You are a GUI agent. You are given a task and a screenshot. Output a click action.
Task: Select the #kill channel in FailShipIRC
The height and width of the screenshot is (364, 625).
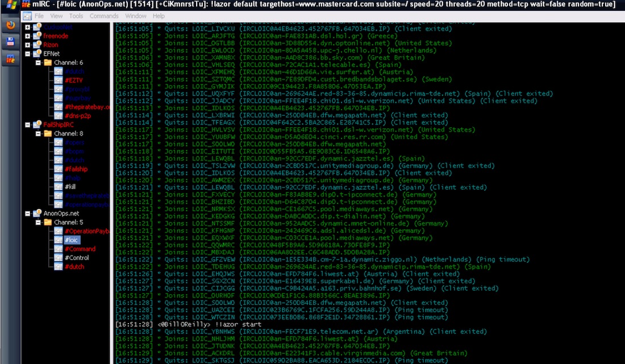point(70,187)
